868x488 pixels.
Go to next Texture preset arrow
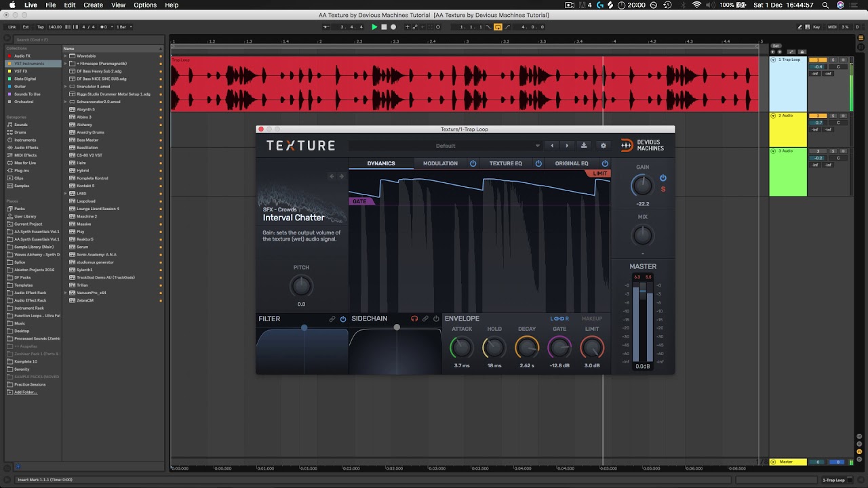567,146
